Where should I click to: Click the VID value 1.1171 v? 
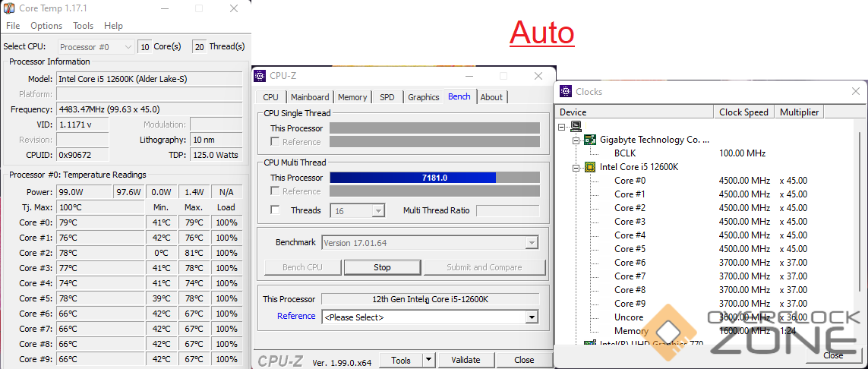(83, 125)
